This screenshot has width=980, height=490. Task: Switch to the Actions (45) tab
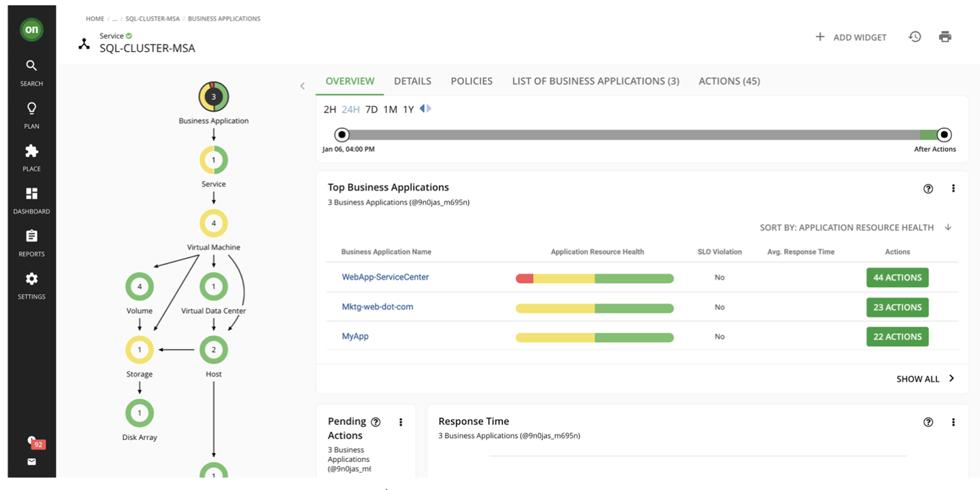click(728, 81)
